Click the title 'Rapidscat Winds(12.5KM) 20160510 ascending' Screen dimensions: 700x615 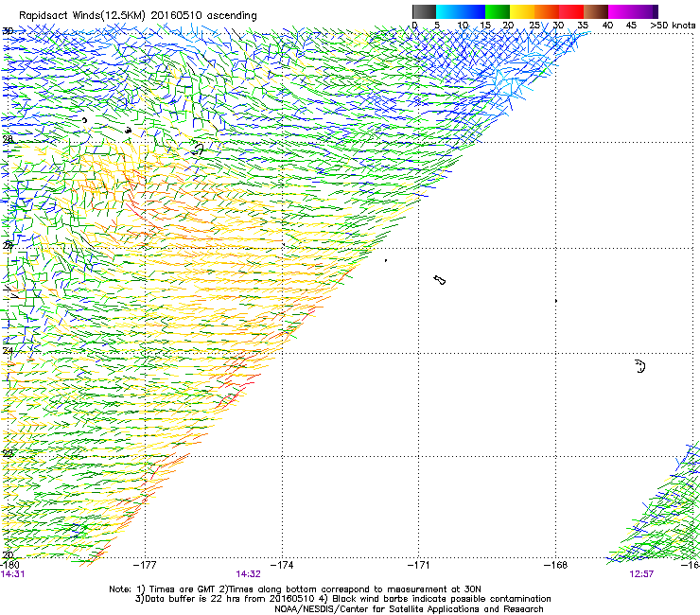tap(138, 16)
